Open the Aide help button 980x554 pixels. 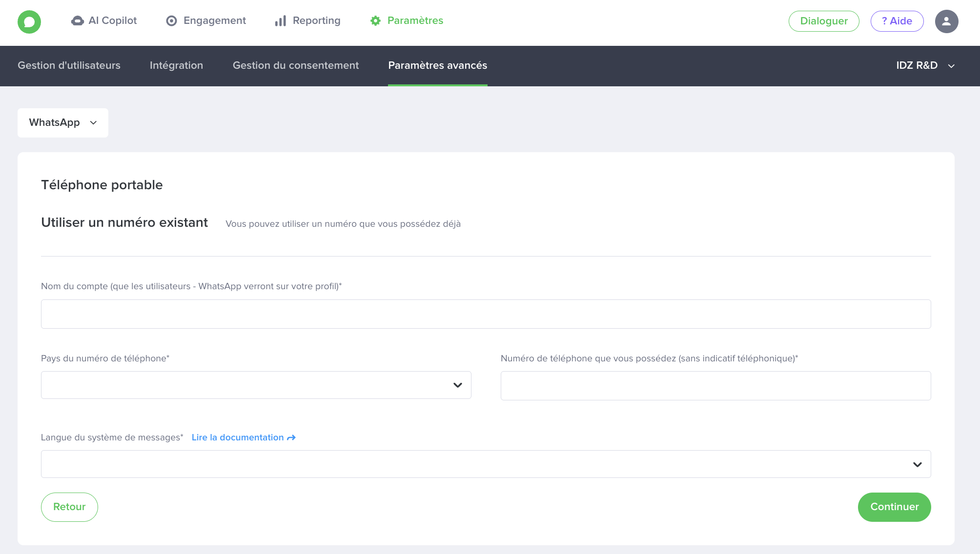click(897, 21)
